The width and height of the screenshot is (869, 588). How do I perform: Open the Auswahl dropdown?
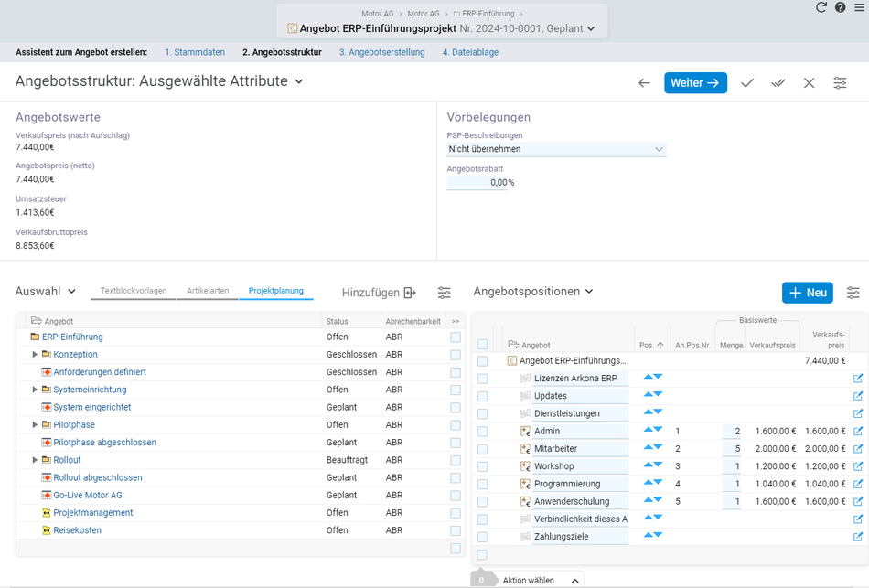coord(46,292)
